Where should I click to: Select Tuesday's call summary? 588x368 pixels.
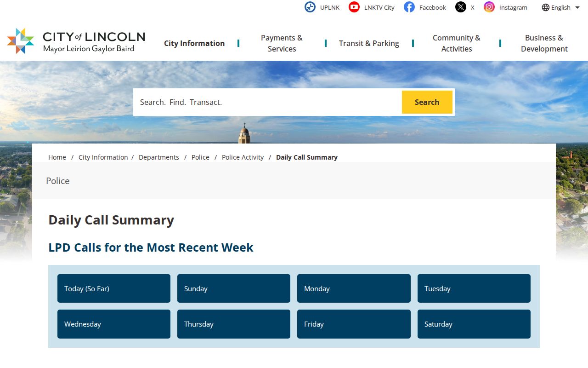coord(474,288)
